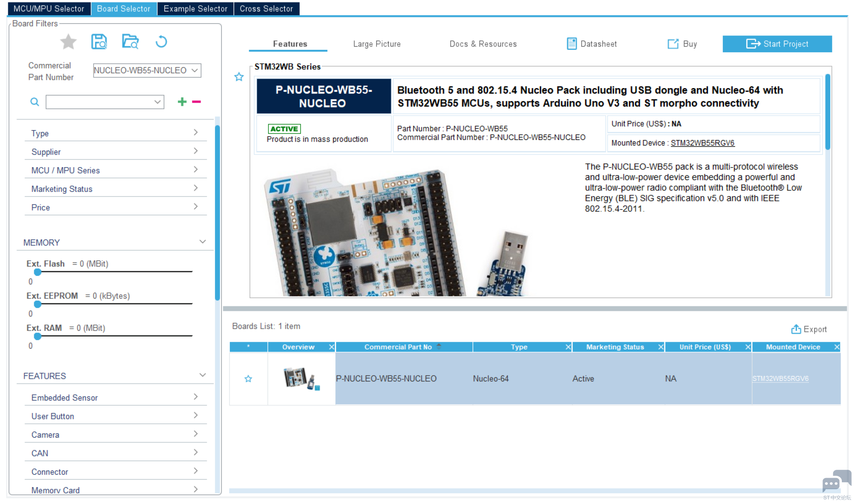This screenshot has height=504, width=855.
Task: Export the boards list
Action: click(809, 329)
